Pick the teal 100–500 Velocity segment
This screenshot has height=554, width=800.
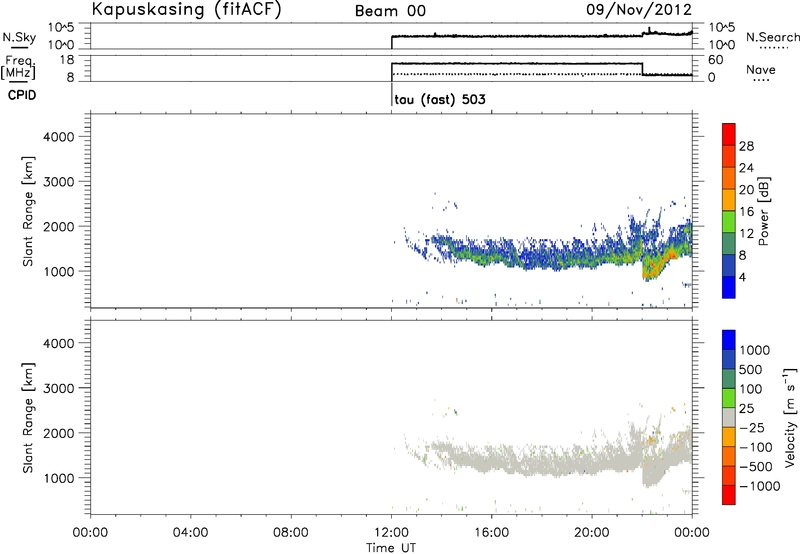pyautogui.click(x=729, y=379)
